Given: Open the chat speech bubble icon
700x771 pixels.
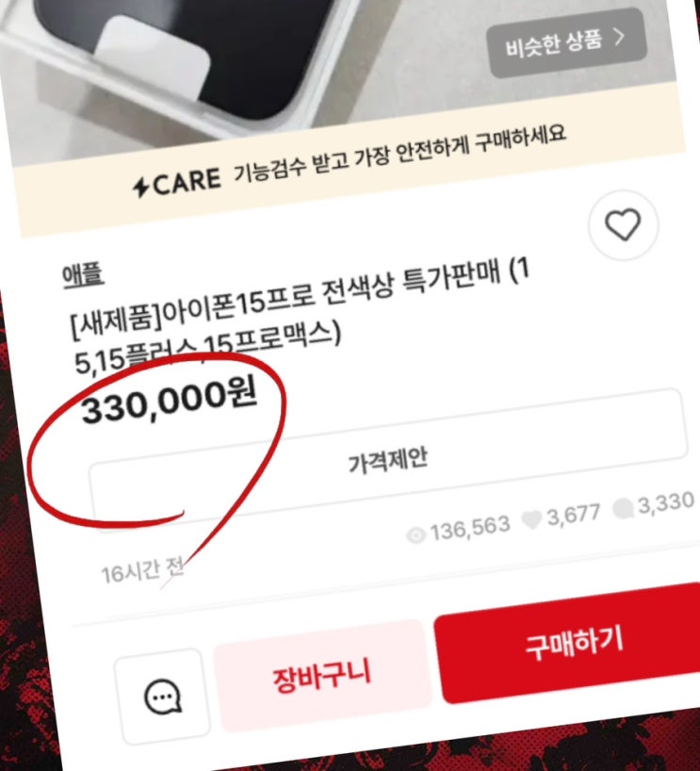Looking at the screenshot, I should click(x=163, y=697).
